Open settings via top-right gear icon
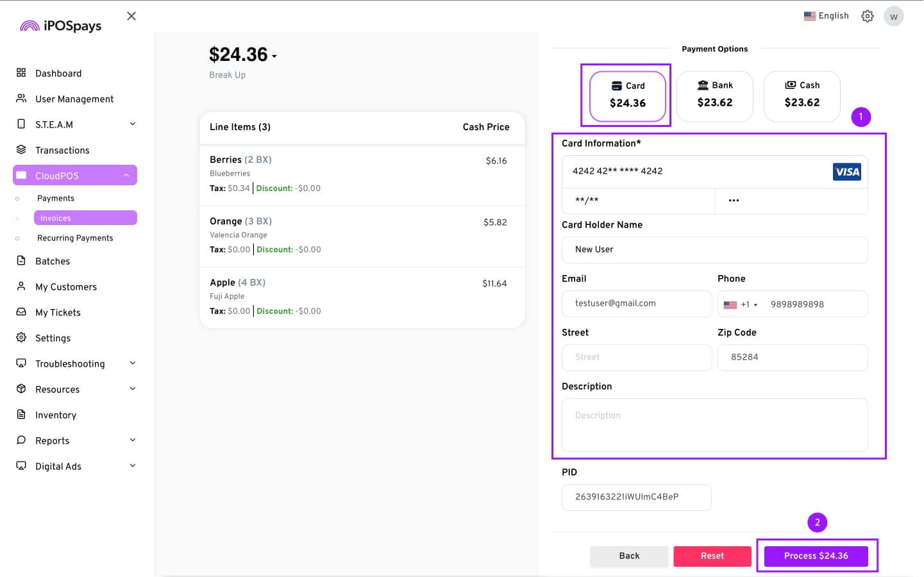The width and height of the screenshot is (924, 577). point(868,16)
